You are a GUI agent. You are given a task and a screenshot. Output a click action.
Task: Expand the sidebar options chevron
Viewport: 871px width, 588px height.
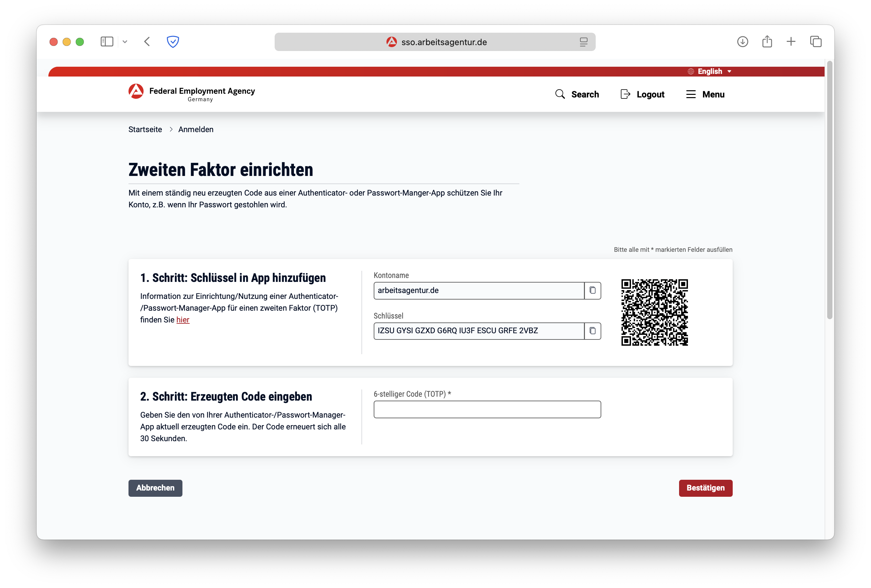tap(125, 42)
